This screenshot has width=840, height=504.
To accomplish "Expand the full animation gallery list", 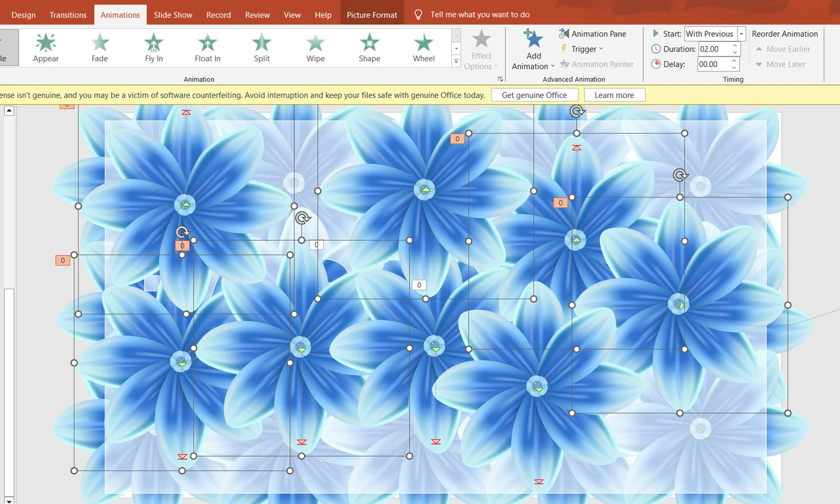I will (456, 61).
